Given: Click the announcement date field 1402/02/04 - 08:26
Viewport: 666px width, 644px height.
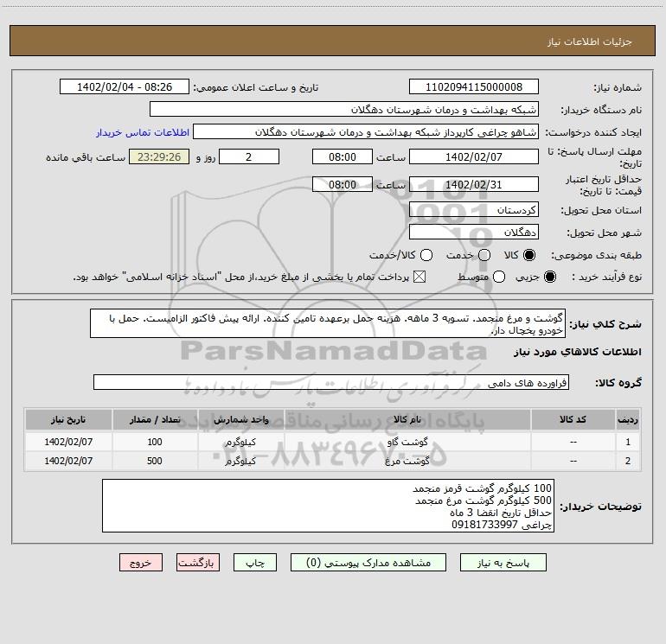Looking at the screenshot, I should pos(125,87).
